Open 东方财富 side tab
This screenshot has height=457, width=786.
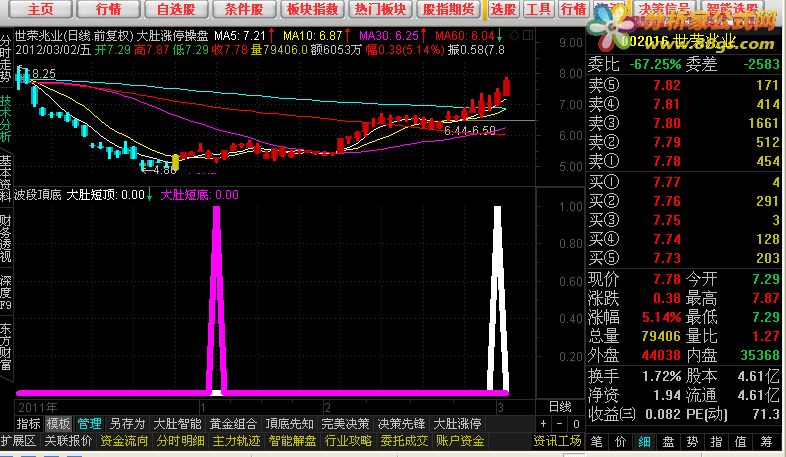[x=6, y=347]
